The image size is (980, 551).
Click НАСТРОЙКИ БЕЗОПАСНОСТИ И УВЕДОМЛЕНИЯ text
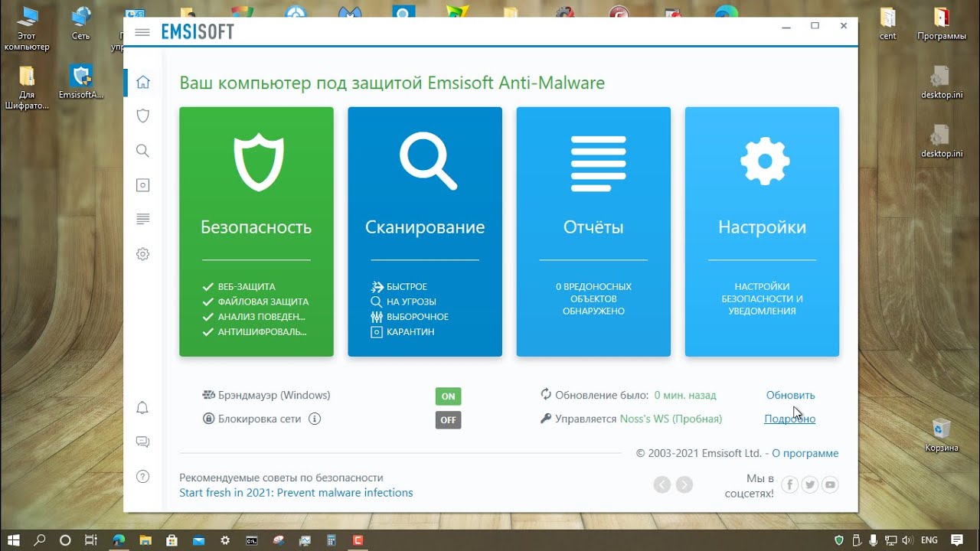(762, 299)
